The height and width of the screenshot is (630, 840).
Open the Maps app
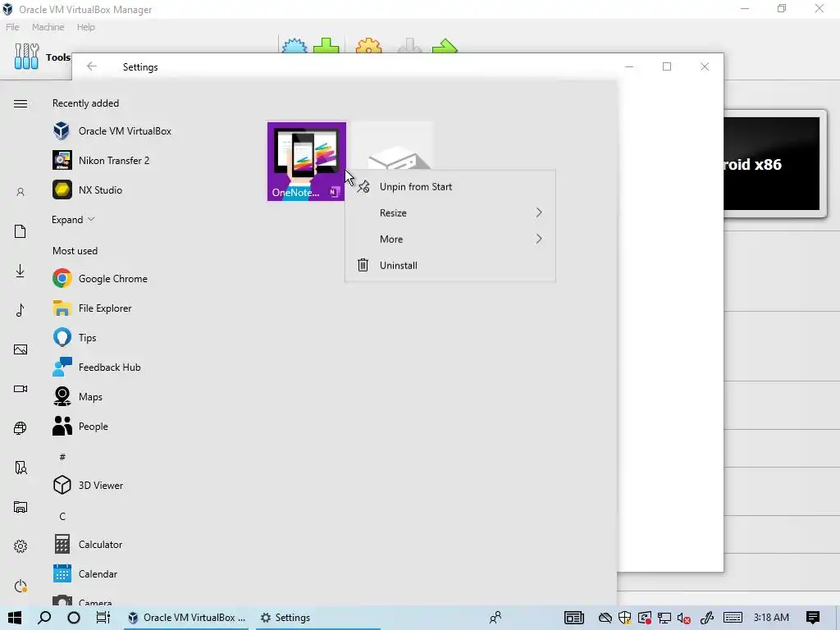pyautogui.click(x=78, y=396)
